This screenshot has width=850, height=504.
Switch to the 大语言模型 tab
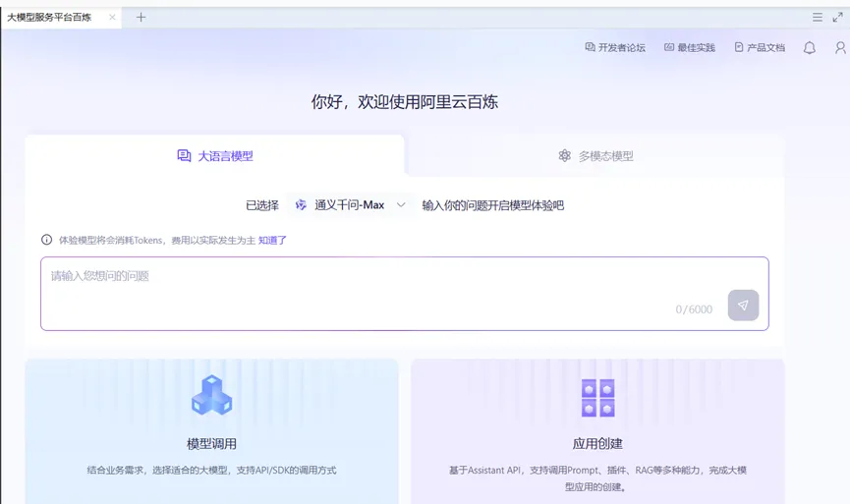[x=214, y=156]
